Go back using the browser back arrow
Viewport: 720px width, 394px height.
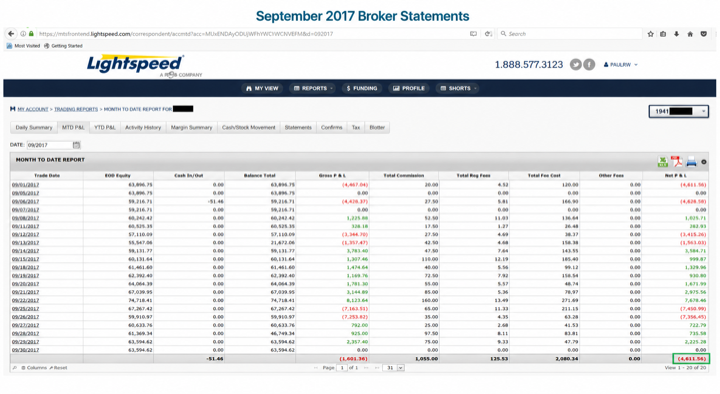[x=11, y=34]
